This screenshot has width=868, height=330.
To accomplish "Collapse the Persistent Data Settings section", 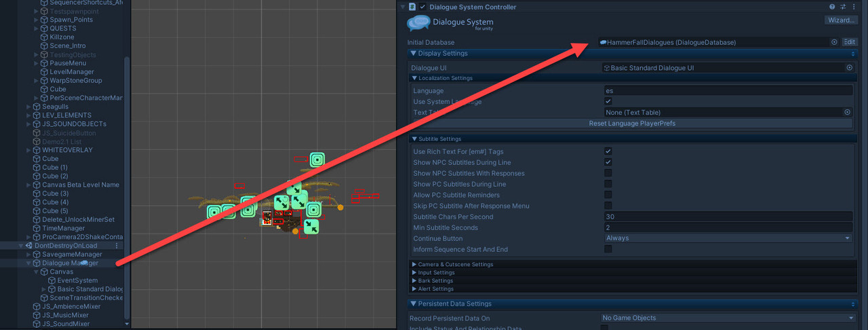I will [x=413, y=304].
